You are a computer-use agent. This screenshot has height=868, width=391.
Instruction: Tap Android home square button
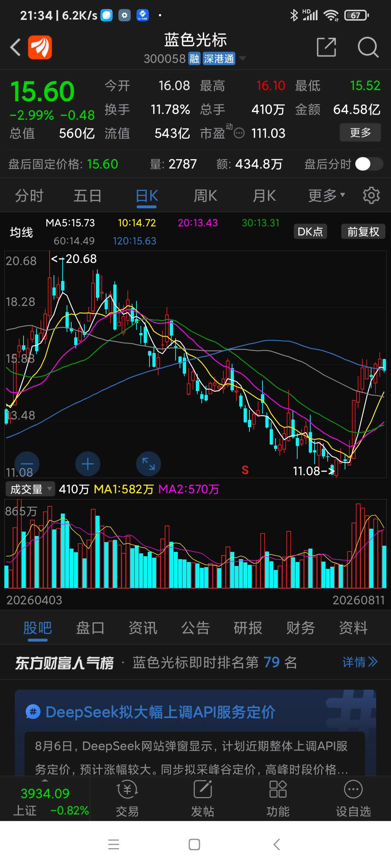point(194,844)
